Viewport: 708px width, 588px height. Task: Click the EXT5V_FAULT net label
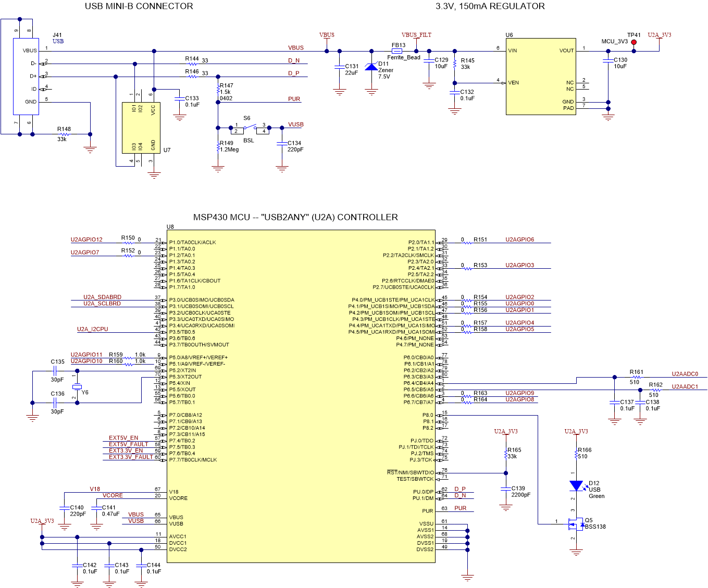pyautogui.click(x=129, y=444)
